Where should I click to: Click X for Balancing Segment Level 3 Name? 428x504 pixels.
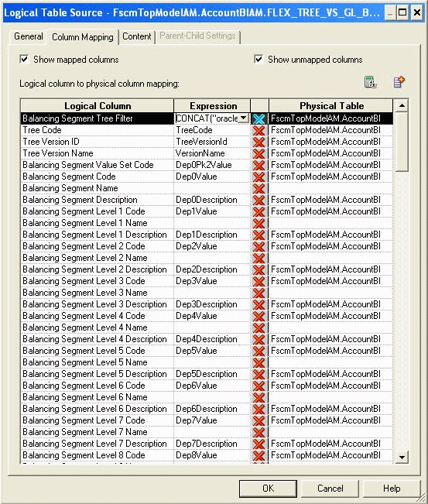click(259, 293)
